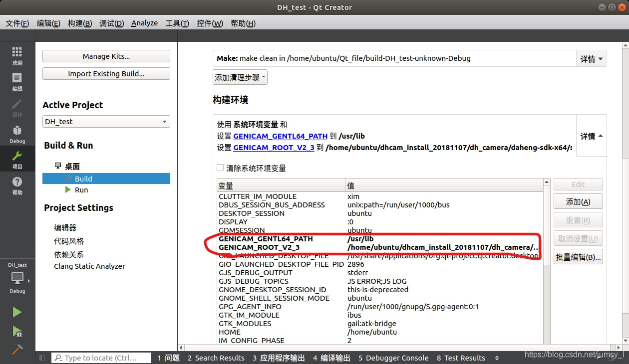The width and height of the screenshot is (629, 364).
Task: Open Editor (编辑器) project settings
Action: pos(65,228)
